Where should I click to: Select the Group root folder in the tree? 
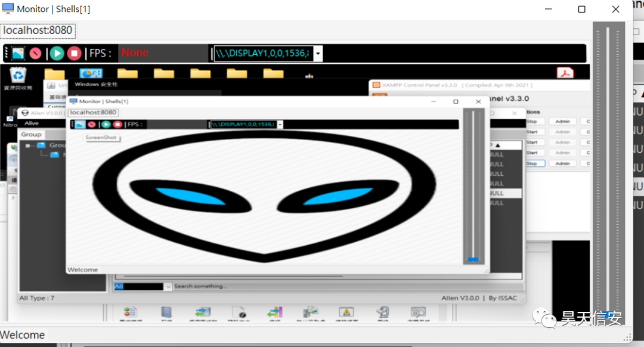click(x=42, y=145)
